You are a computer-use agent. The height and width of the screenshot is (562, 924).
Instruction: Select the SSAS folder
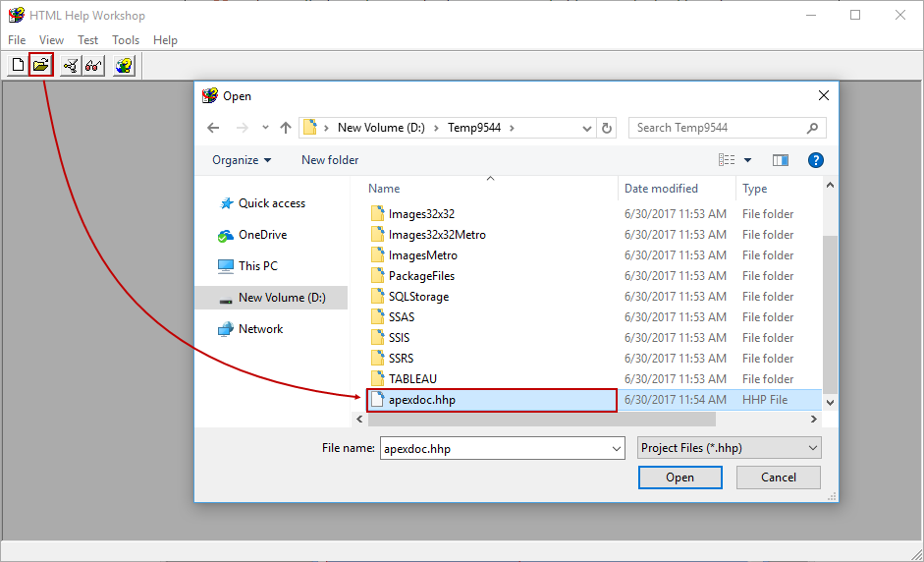point(402,317)
